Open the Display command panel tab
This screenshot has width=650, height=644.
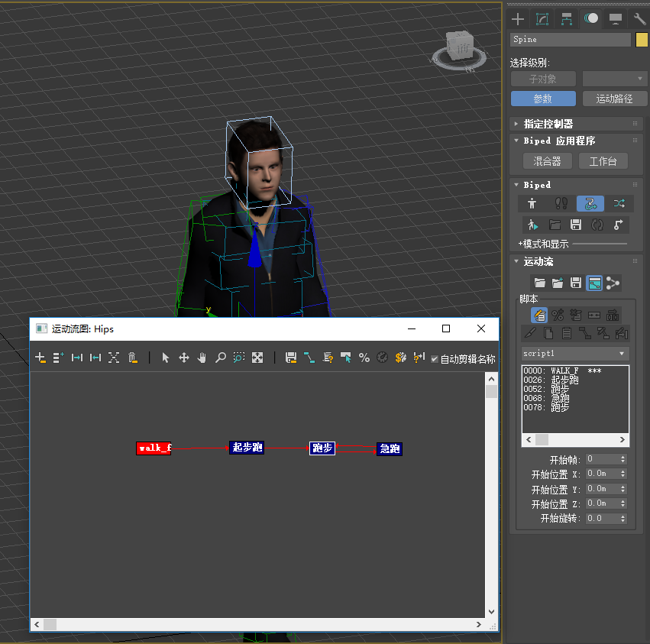click(615, 18)
